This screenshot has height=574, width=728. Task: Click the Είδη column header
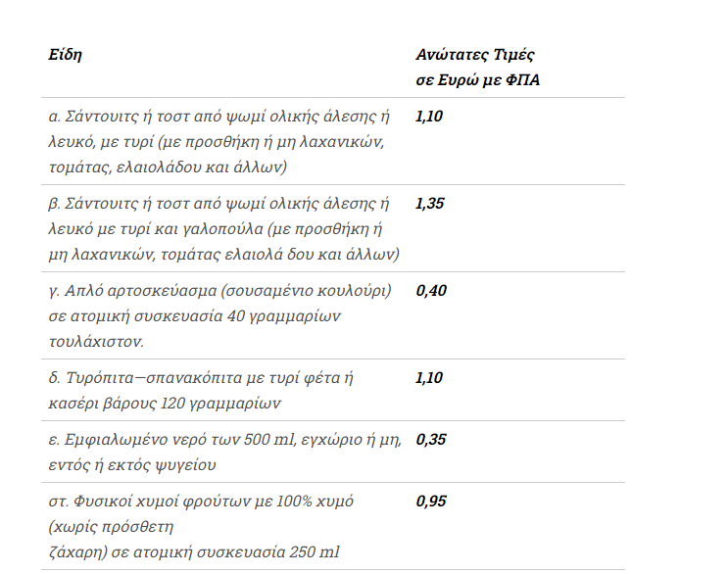tap(65, 55)
